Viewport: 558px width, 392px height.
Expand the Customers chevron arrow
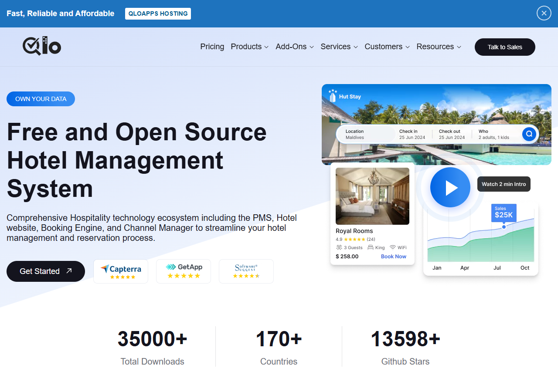[408, 47]
